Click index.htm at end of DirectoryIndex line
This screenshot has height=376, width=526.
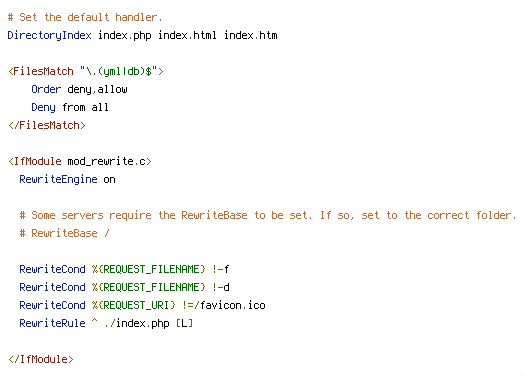tap(250, 35)
